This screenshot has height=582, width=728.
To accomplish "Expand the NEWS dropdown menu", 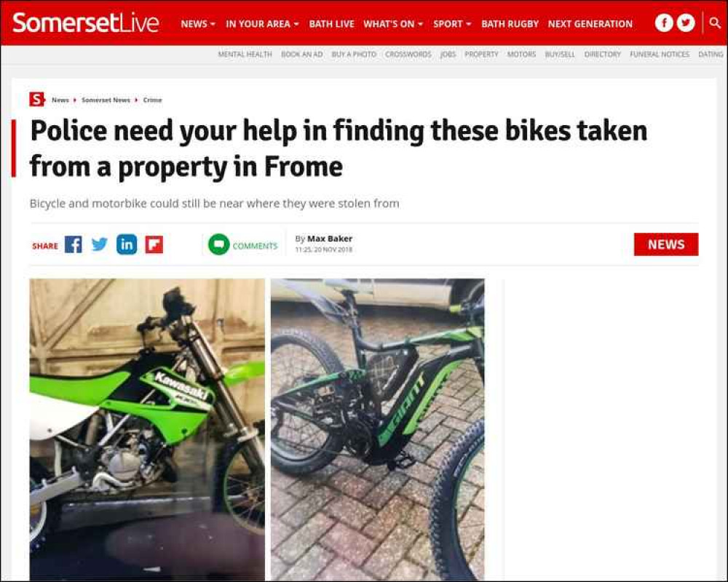I will [198, 24].
